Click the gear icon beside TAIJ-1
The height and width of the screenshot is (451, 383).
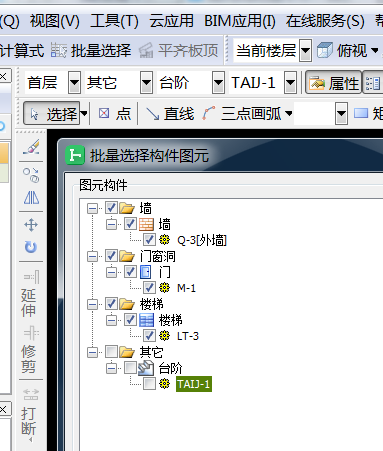[164, 384]
